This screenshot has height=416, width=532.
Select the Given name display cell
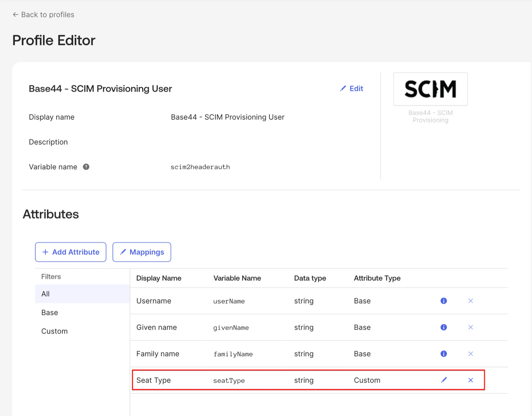click(157, 327)
